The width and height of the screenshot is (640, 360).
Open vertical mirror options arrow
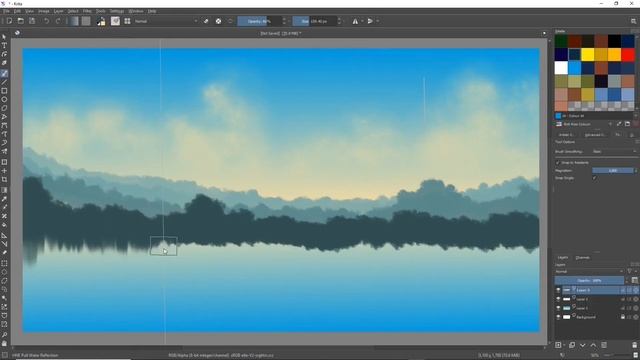[377, 21]
